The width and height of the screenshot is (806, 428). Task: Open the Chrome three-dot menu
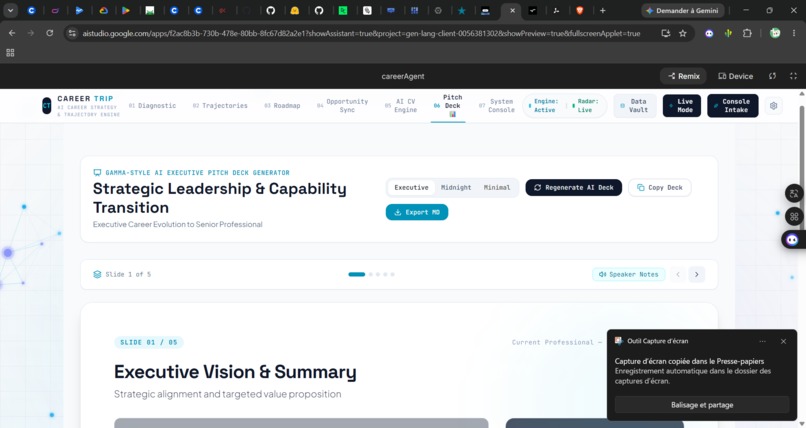click(x=794, y=33)
